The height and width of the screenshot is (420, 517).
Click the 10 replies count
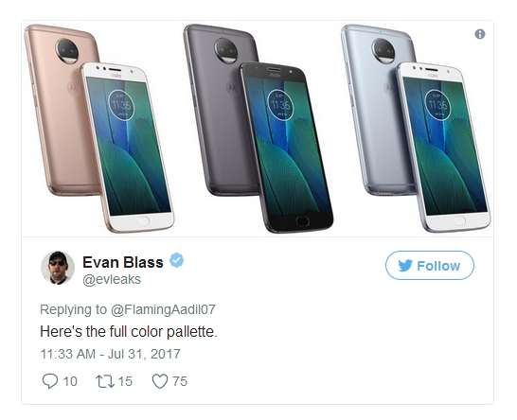click(x=70, y=381)
